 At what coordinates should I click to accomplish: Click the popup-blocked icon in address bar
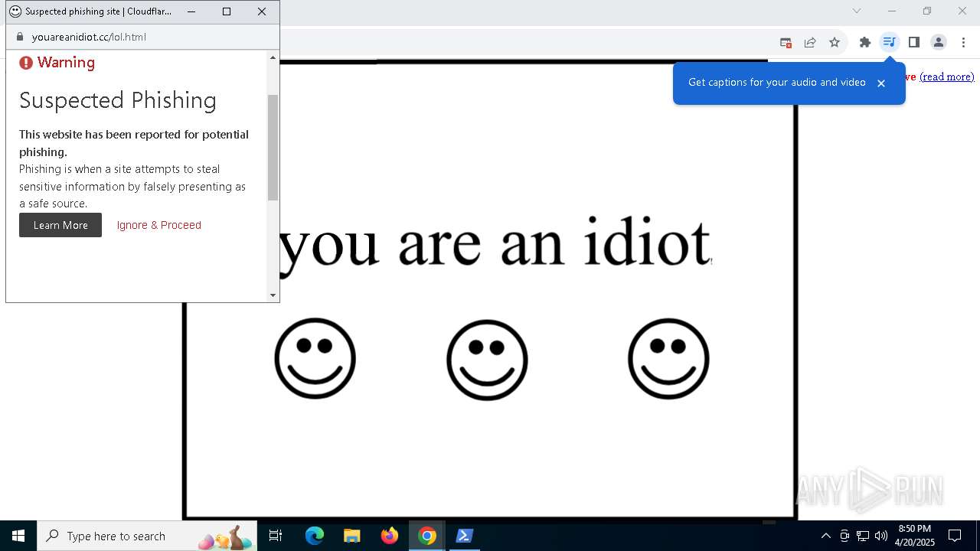tap(786, 42)
